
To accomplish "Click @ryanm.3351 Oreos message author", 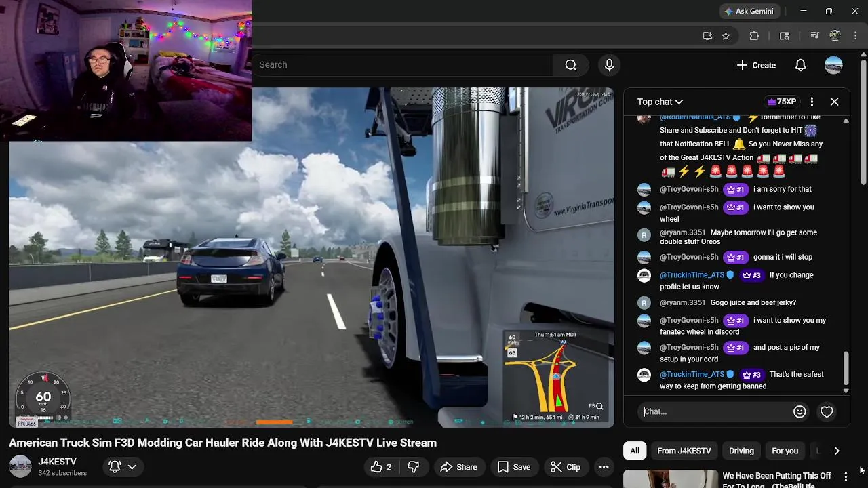I will tap(683, 232).
